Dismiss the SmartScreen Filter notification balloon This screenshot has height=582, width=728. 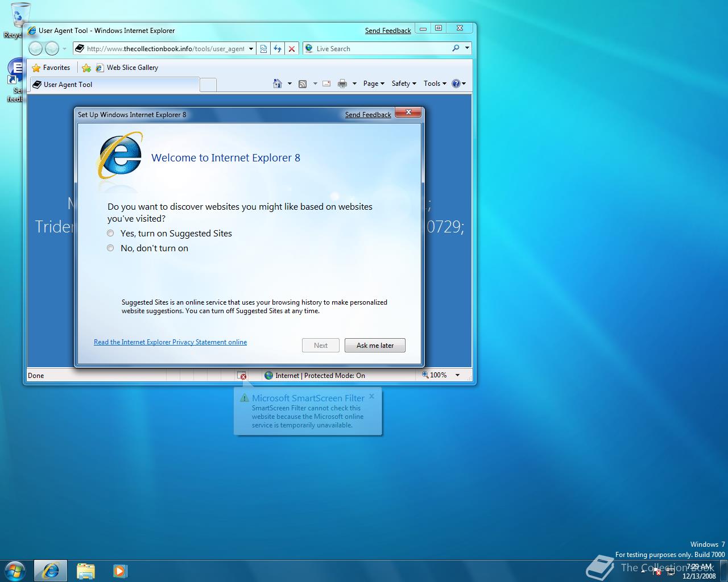tap(371, 396)
